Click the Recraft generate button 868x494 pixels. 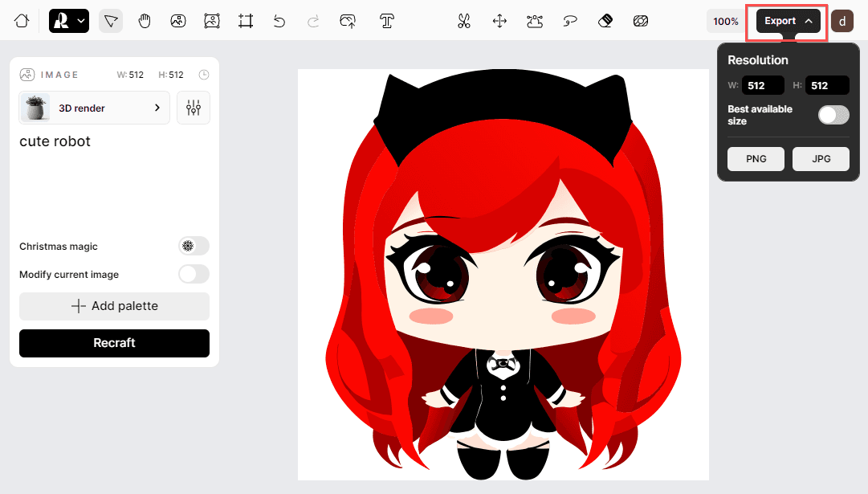114,343
